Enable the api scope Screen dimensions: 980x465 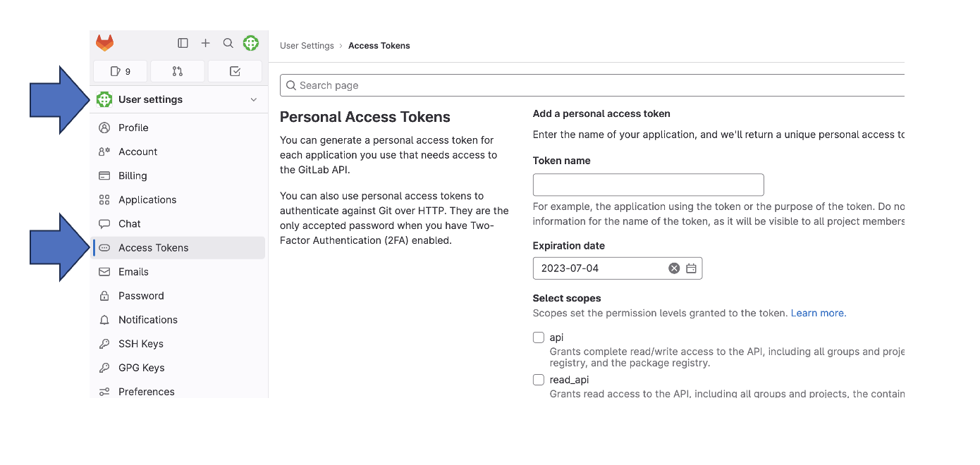(538, 337)
